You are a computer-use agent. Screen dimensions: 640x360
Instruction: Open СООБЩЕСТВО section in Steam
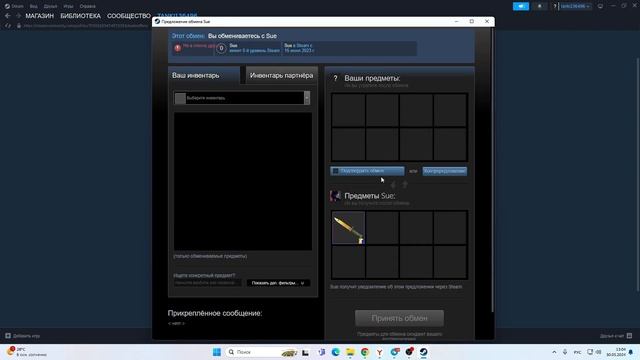pos(129,16)
